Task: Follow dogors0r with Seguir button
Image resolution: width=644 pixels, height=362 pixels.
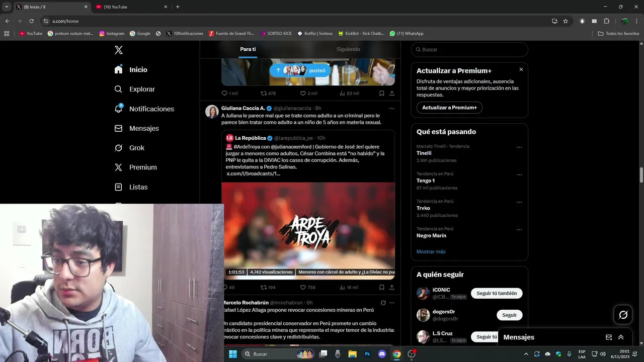Action: (x=509, y=315)
